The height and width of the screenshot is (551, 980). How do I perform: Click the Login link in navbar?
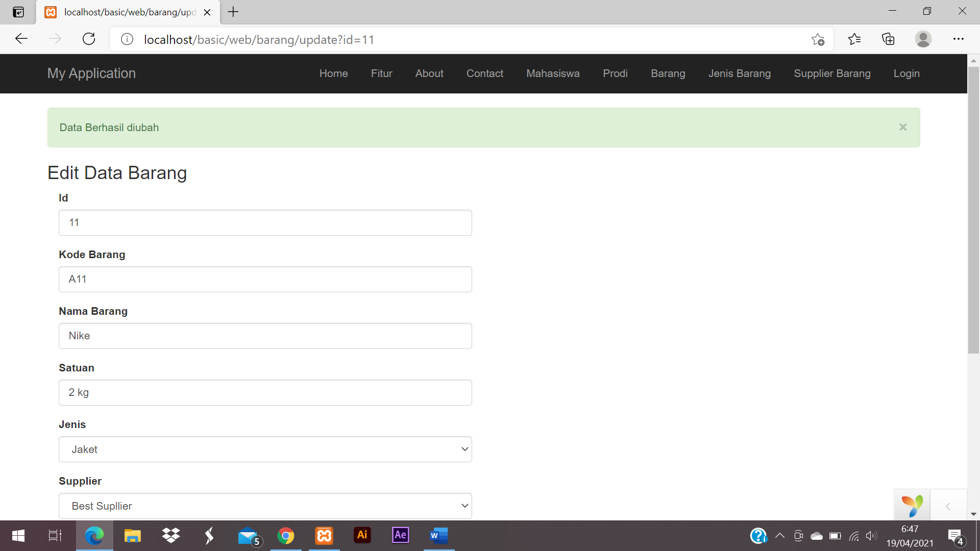click(x=906, y=73)
